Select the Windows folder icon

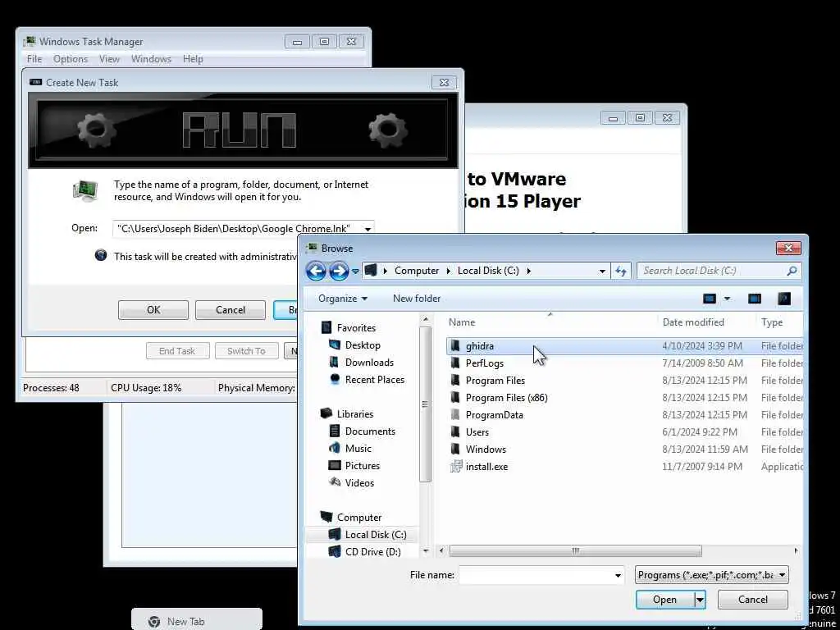coord(455,449)
